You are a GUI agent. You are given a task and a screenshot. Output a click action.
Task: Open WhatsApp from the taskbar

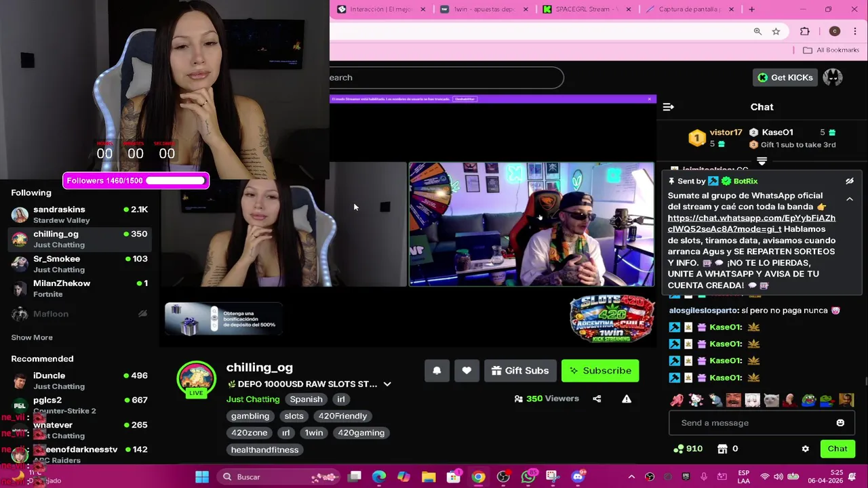coord(528,477)
